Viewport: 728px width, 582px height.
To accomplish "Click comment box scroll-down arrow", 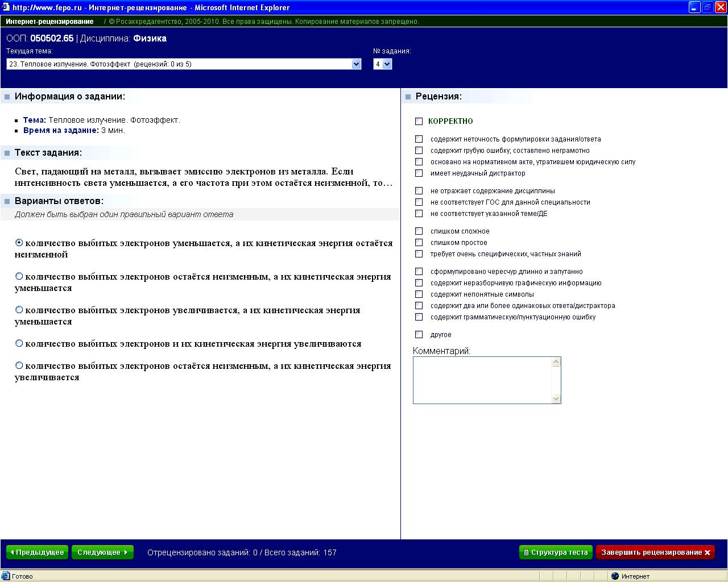I will click(556, 399).
